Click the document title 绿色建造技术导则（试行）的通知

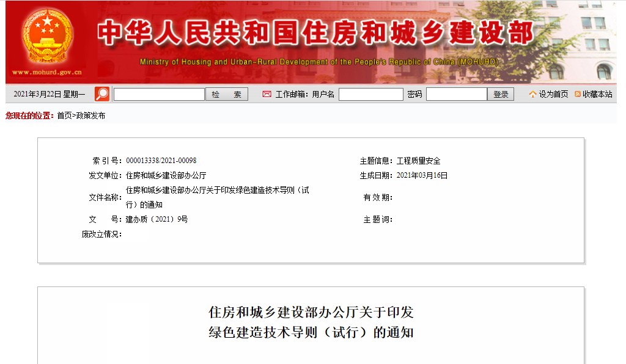tap(312, 334)
